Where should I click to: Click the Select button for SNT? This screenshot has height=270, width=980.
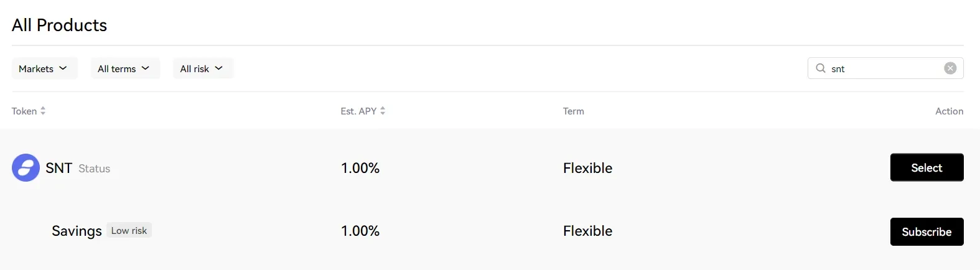click(926, 167)
